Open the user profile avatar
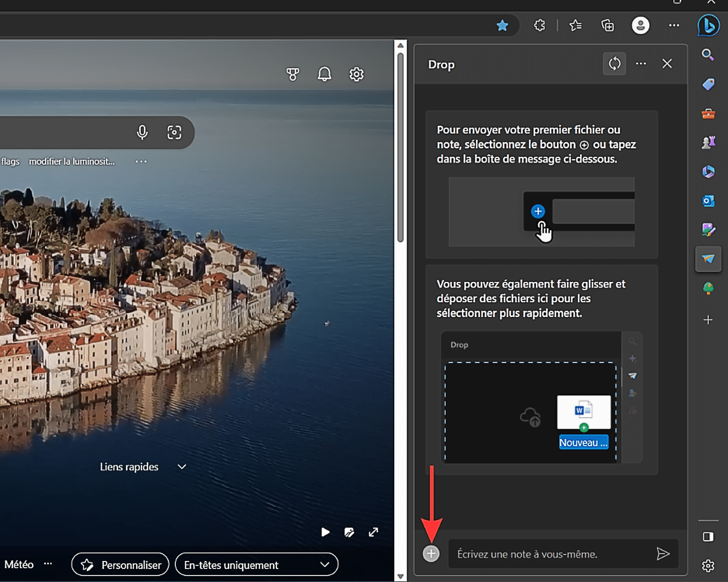Viewport: 728px width, 582px height. [x=640, y=25]
